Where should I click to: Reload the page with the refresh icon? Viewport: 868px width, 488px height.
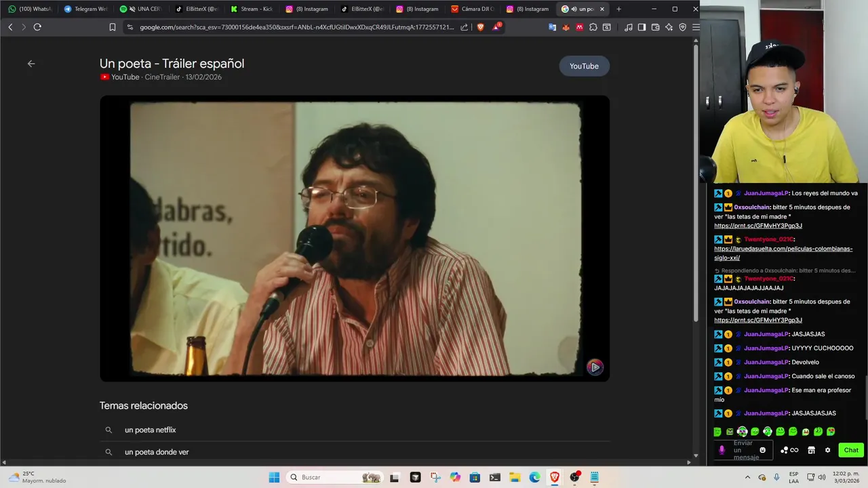point(37,27)
